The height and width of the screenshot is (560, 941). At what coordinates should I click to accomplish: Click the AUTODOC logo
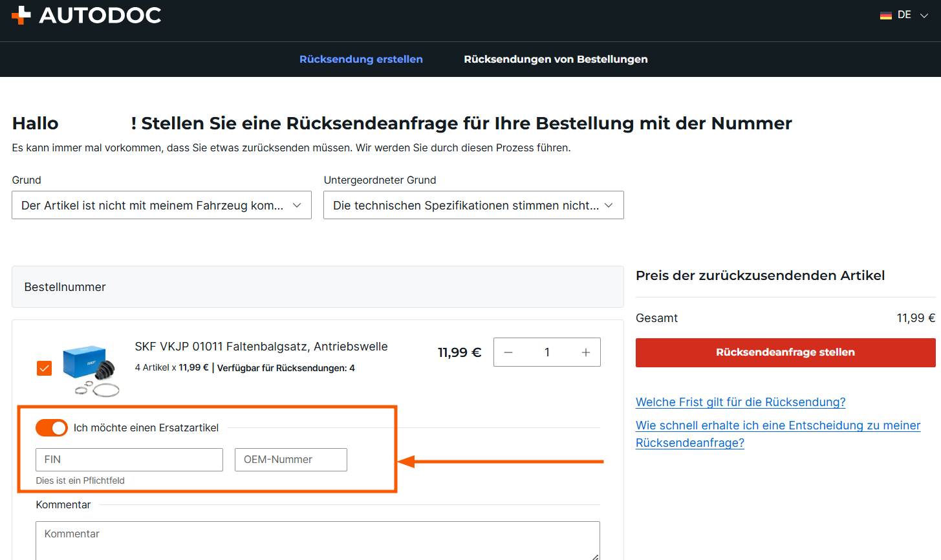coord(87,15)
